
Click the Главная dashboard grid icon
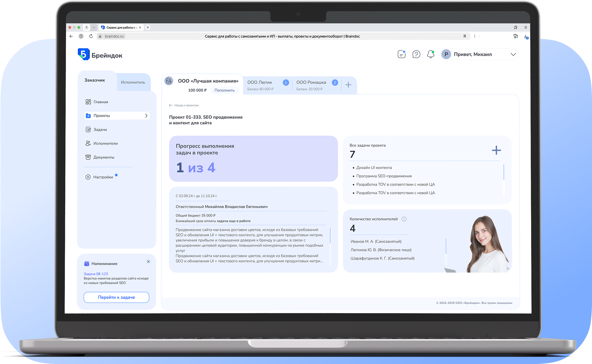pos(88,102)
